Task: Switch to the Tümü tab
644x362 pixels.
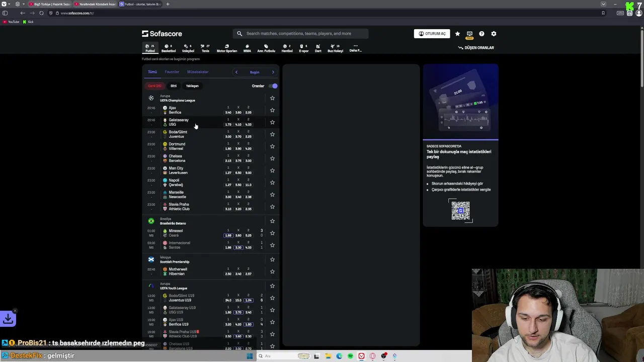Action: pyautogui.click(x=152, y=72)
